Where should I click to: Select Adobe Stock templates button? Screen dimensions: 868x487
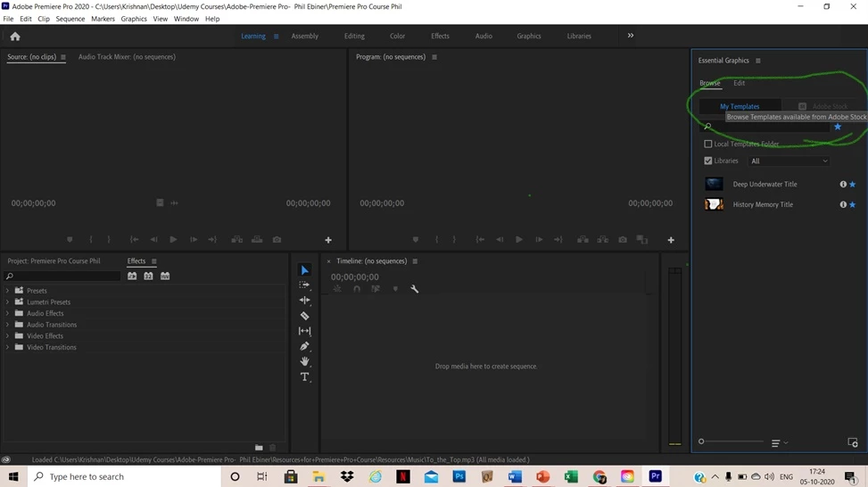pos(823,106)
